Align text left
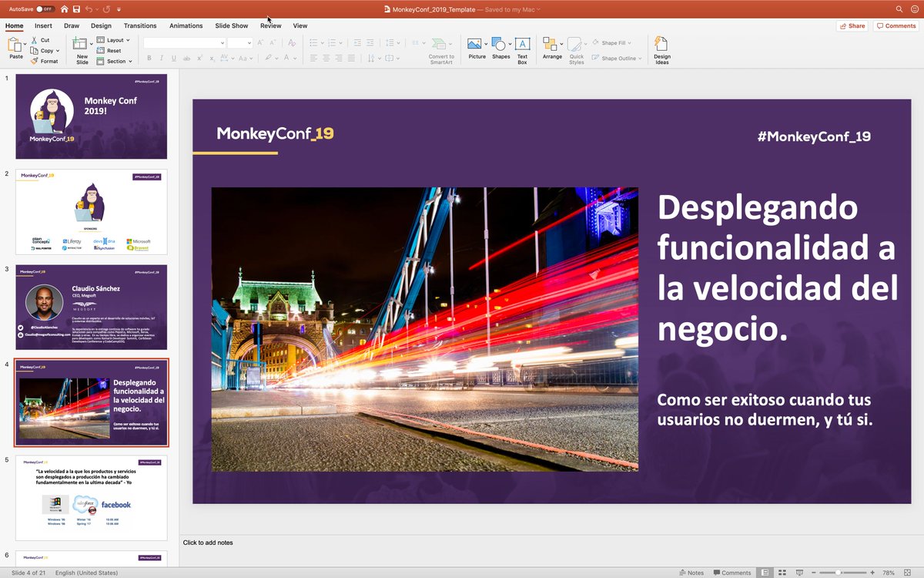Image resolution: width=924 pixels, height=578 pixels. click(x=313, y=58)
